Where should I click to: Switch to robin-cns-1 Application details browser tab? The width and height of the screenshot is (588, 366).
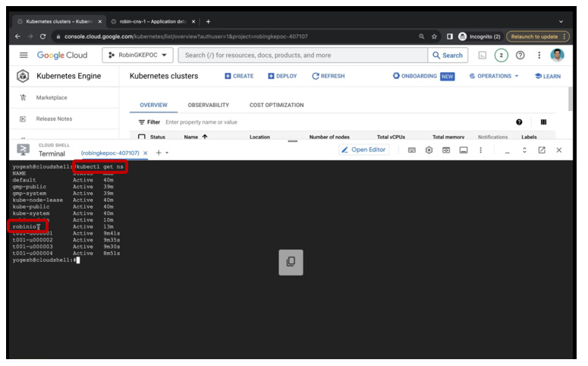coord(153,22)
